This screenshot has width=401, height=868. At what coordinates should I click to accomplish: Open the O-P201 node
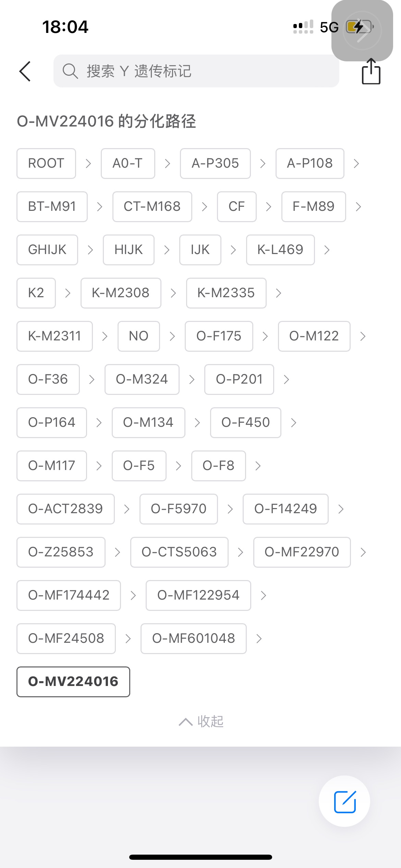239,379
